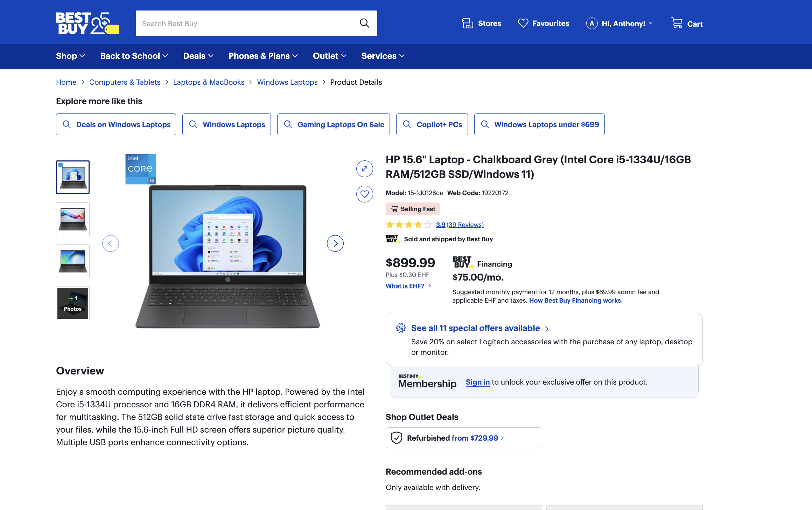
Task: Go to Computers & Tablets breadcrumb
Action: [125, 82]
